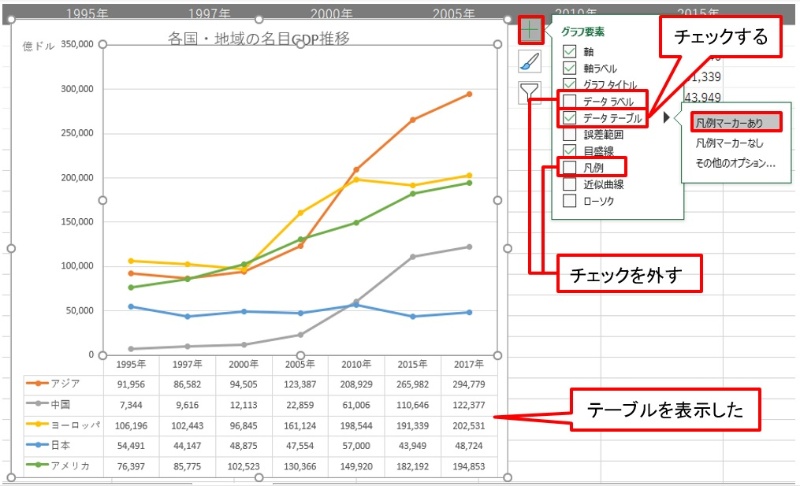
Task: Expand the データ テーブル submenu arrow
Action: (x=666, y=118)
